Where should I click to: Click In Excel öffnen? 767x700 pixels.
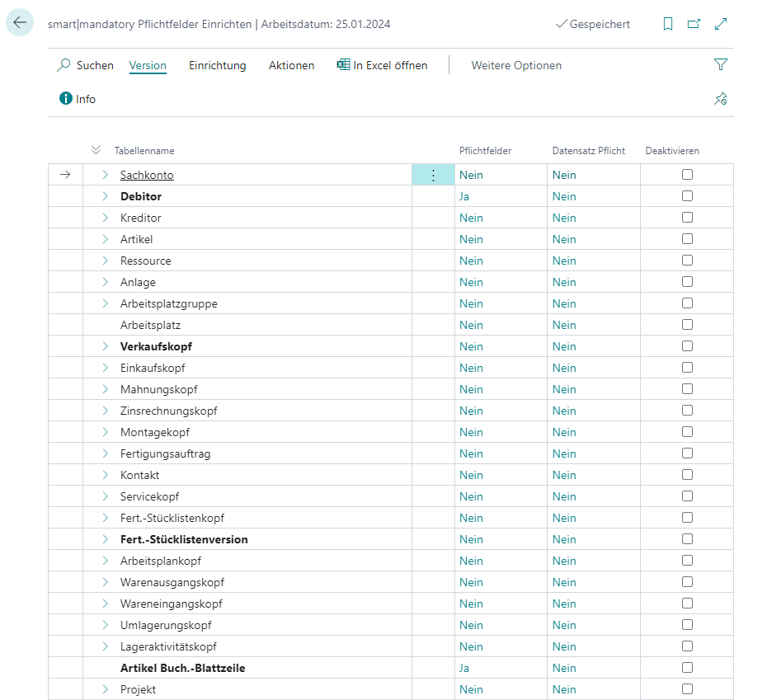click(382, 65)
